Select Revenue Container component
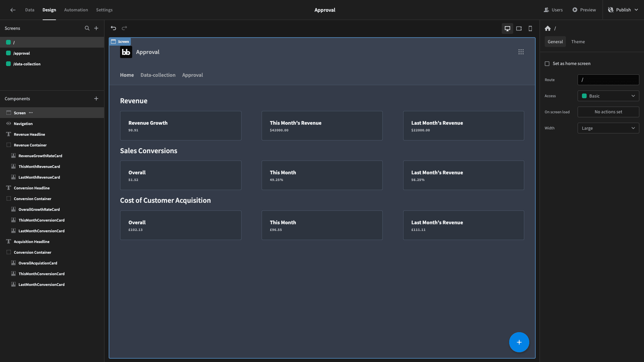The width and height of the screenshot is (644, 362). click(52, 145)
